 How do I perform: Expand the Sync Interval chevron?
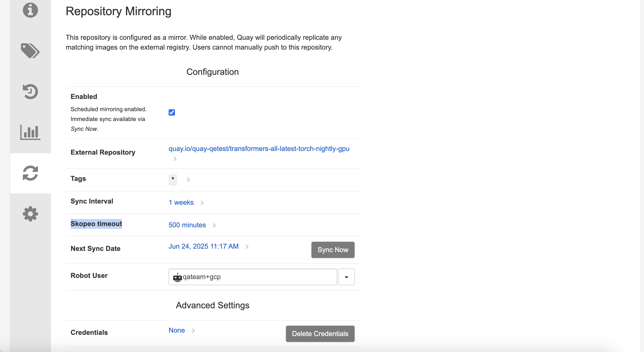tap(202, 203)
